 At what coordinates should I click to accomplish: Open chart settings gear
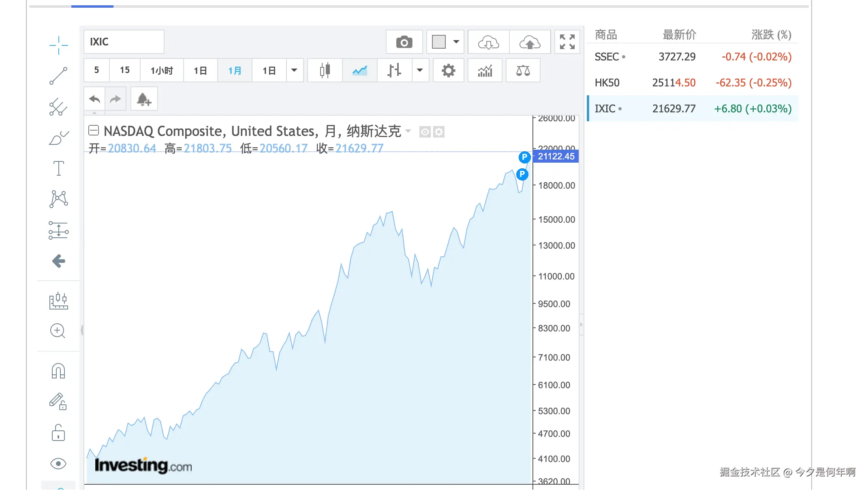point(448,70)
